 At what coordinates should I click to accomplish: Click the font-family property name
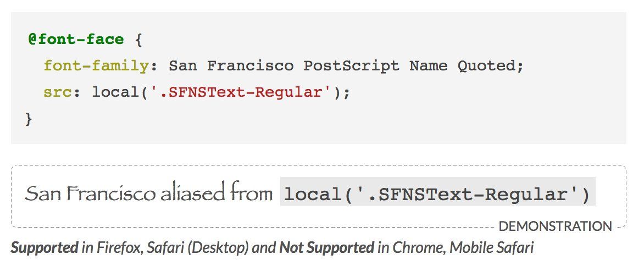(x=96, y=66)
